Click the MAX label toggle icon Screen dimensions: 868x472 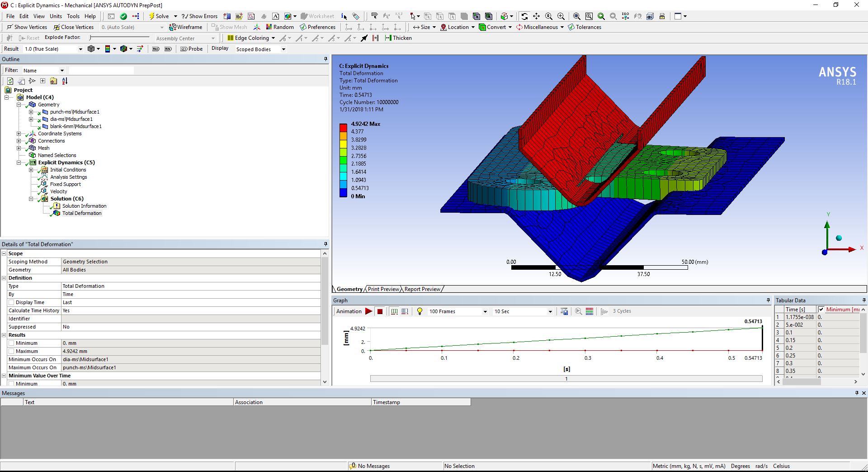coord(156,49)
